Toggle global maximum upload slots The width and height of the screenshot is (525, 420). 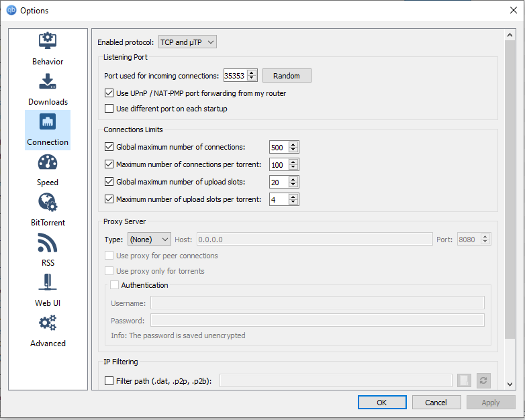tap(109, 181)
